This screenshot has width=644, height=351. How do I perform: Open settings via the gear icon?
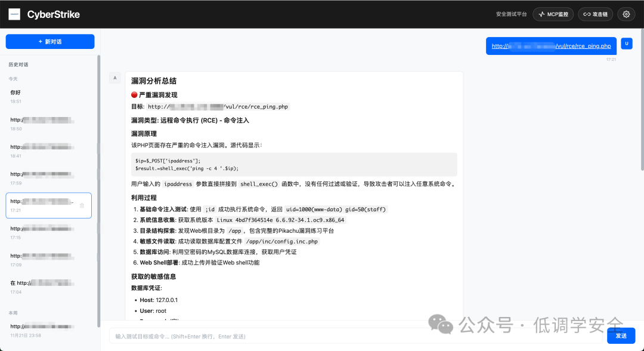coord(626,14)
